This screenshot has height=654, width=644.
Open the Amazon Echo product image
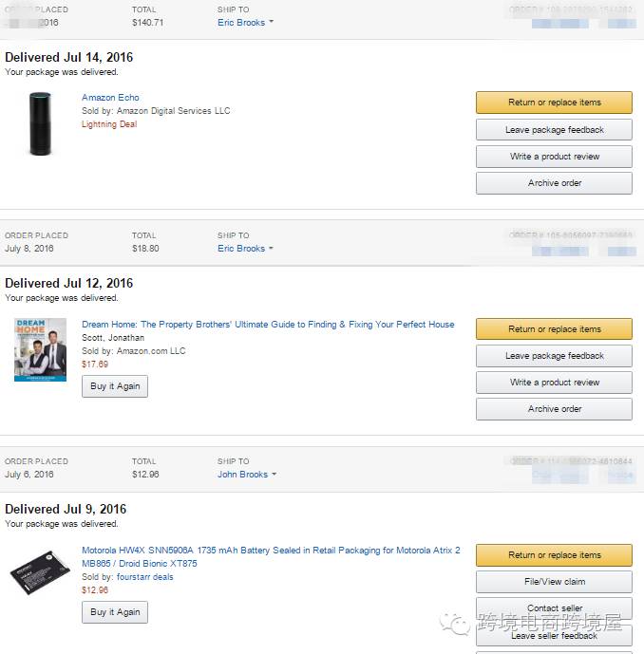[39, 123]
